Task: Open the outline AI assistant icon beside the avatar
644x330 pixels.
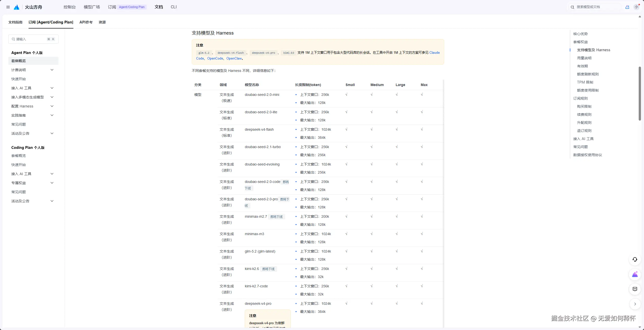Action: tap(627, 7)
